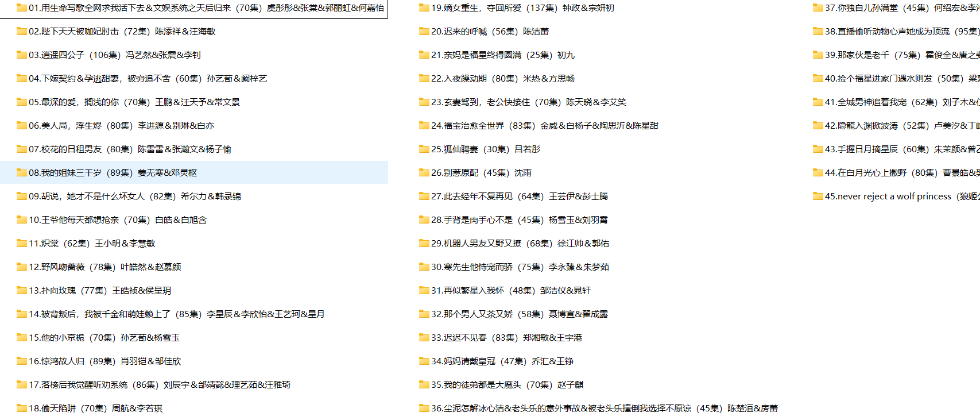
Task: Click the folder icon beside 44.在白月光心上撒野
Action: (x=818, y=172)
